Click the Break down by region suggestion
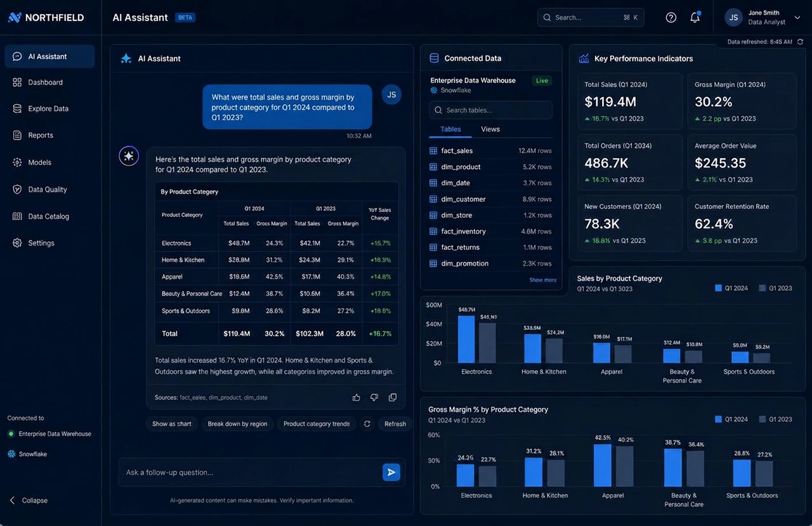The image size is (812, 526). 237,424
